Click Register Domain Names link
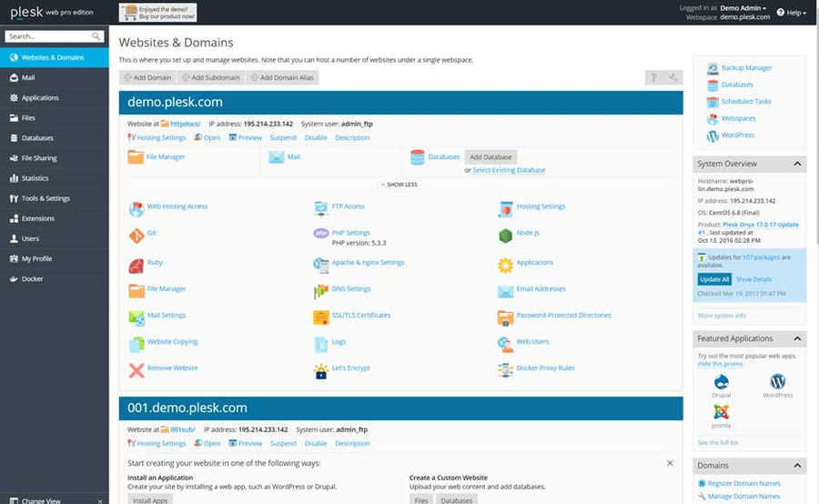 [743, 484]
